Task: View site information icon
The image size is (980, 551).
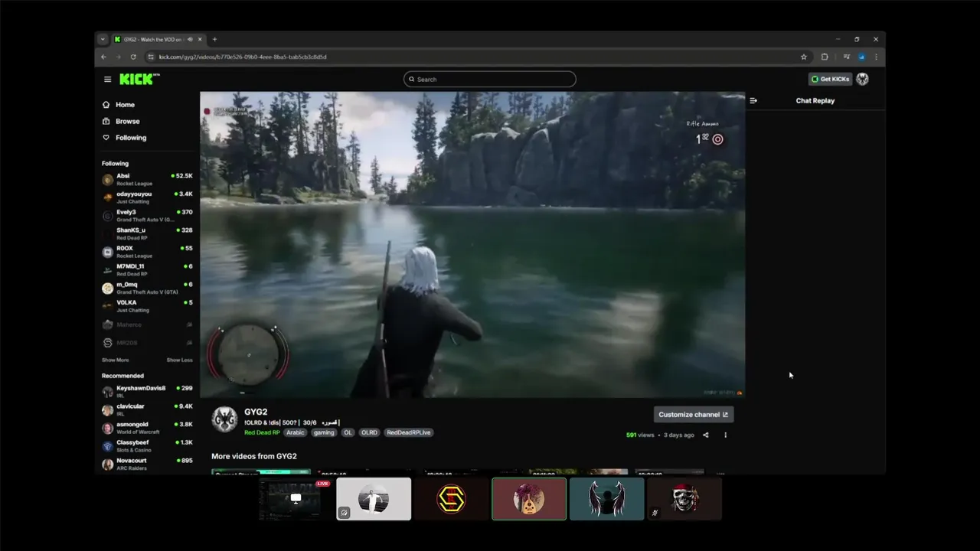Action: 151,57
